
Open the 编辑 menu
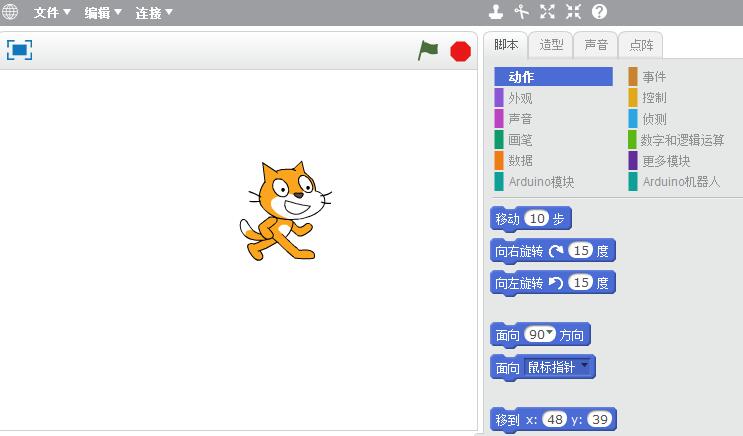(x=103, y=13)
